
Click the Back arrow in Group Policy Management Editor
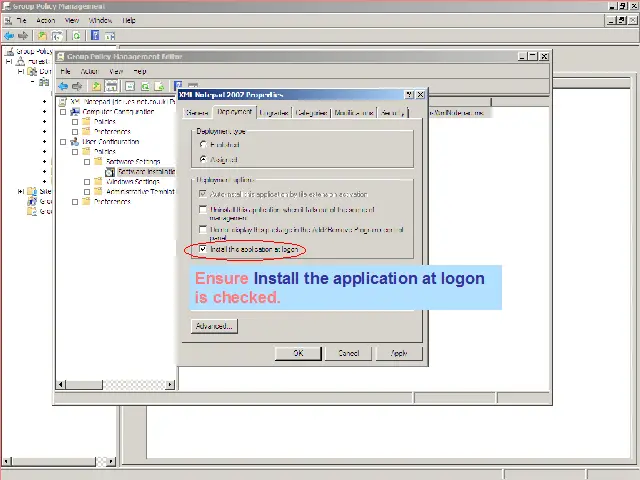[x=63, y=86]
